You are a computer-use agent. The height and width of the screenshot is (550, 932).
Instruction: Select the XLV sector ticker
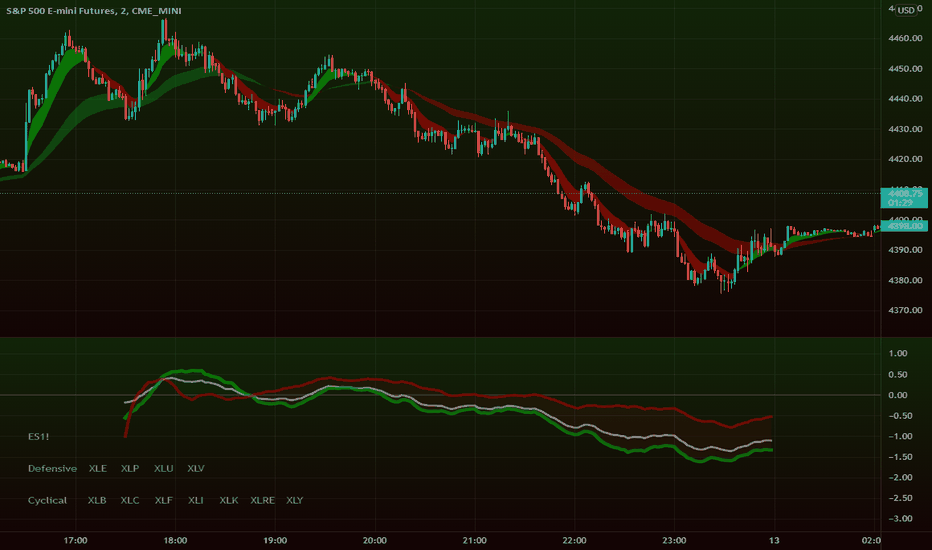tap(196, 469)
